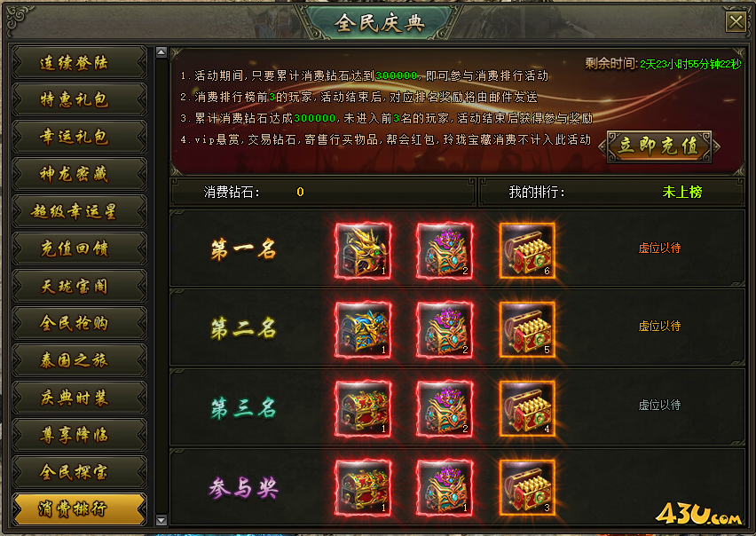Screen dimensions: 756x536
Task: Click third place gold ingot chest icon
Action: (x=527, y=409)
